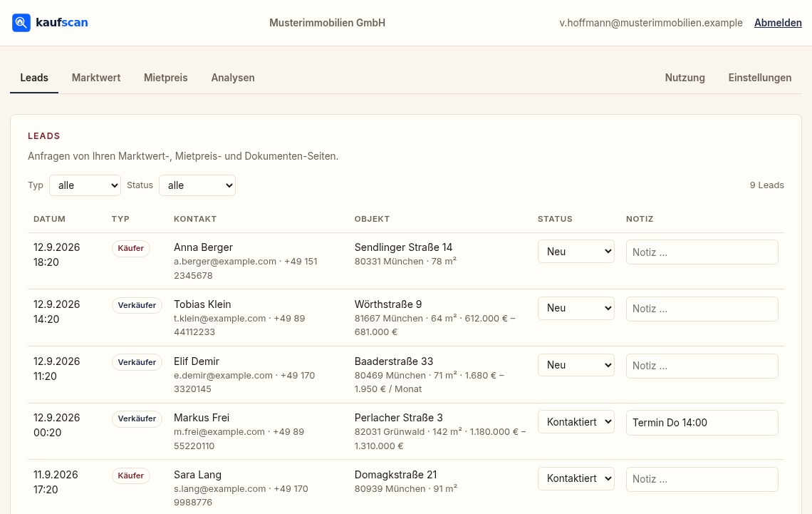Click the contact name 'Sara Lang'
This screenshot has height=514, width=812.
click(x=197, y=475)
